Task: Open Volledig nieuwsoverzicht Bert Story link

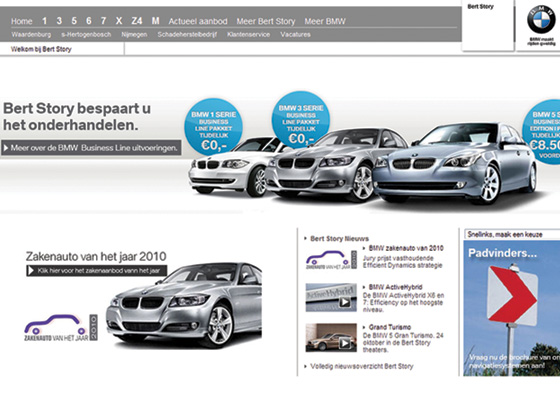Action: click(x=361, y=366)
